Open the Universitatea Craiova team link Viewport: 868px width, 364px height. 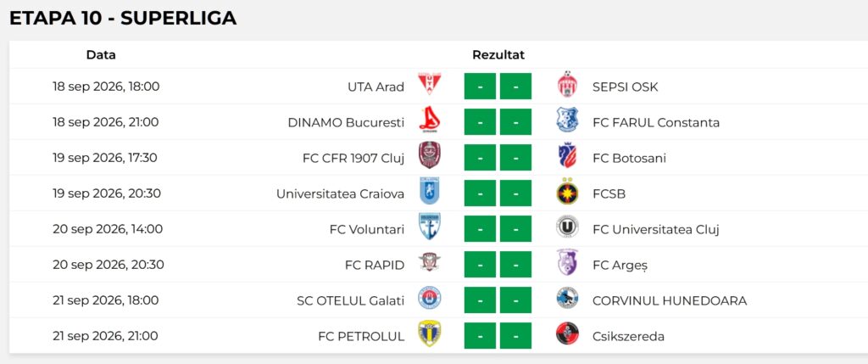(x=341, y=194)
